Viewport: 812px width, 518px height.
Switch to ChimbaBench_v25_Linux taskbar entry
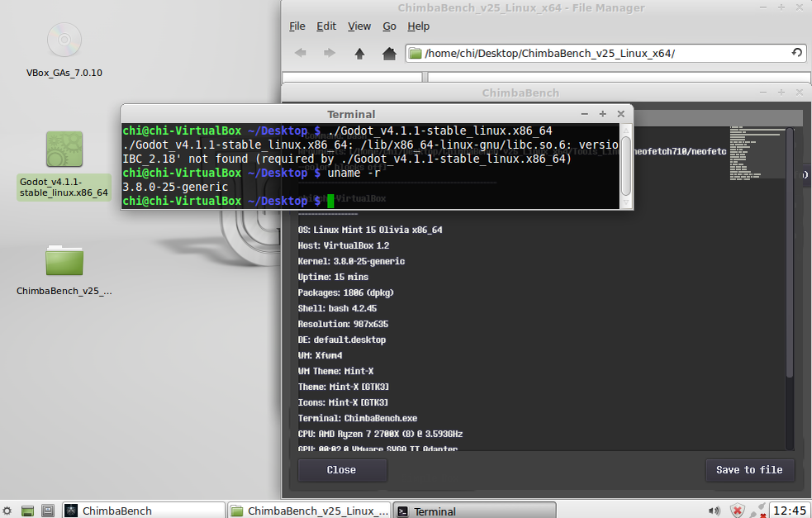[x=309, y=511]
